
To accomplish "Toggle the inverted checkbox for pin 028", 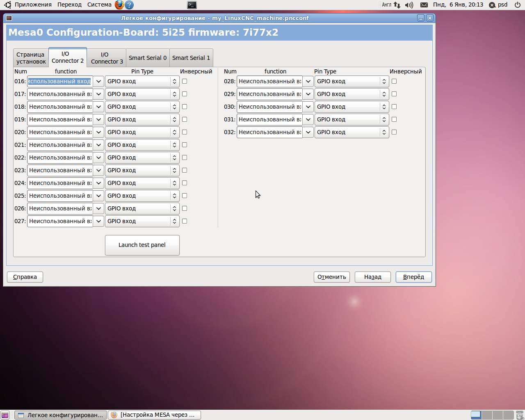I will [394, 81].
